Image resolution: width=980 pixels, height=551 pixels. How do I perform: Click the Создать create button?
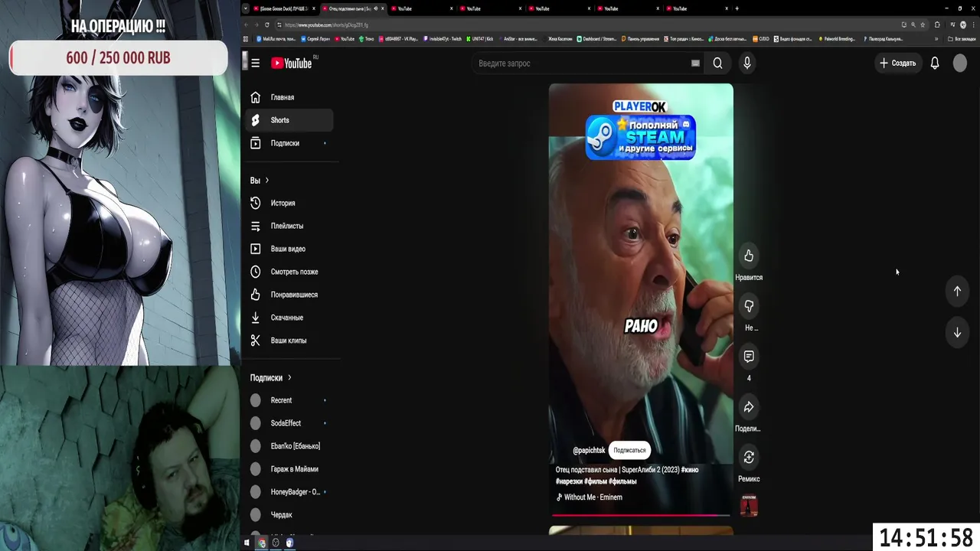[x=897, y=64]
